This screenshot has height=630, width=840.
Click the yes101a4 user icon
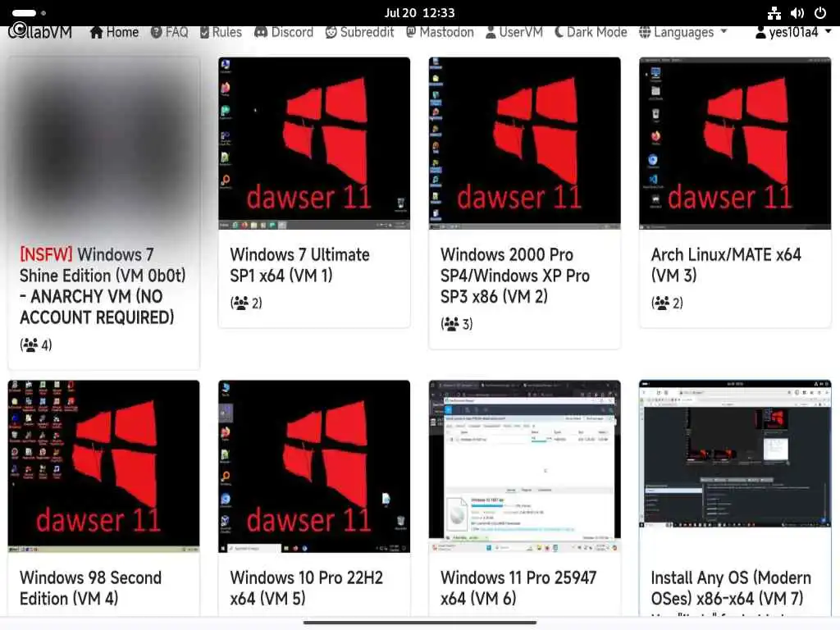[760, 32]
